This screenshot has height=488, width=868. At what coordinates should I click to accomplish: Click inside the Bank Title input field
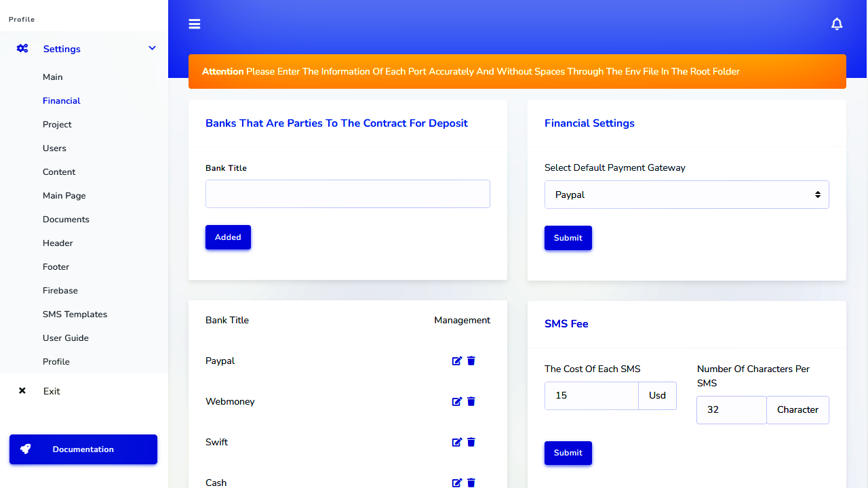coord(347,194)
